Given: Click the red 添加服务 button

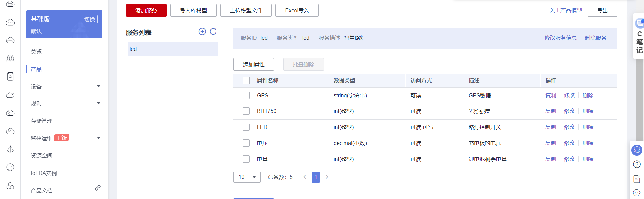Looking at the screenshot, I should click(146, 10).
